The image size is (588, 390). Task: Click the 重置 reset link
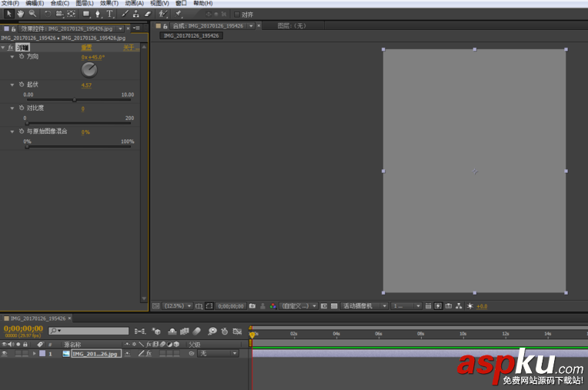[87, 48]
